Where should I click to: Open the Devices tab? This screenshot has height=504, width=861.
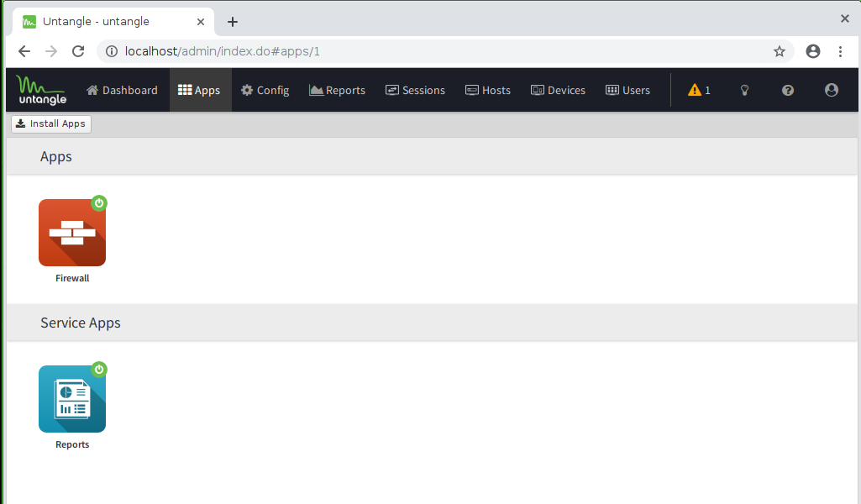point(558,90)
